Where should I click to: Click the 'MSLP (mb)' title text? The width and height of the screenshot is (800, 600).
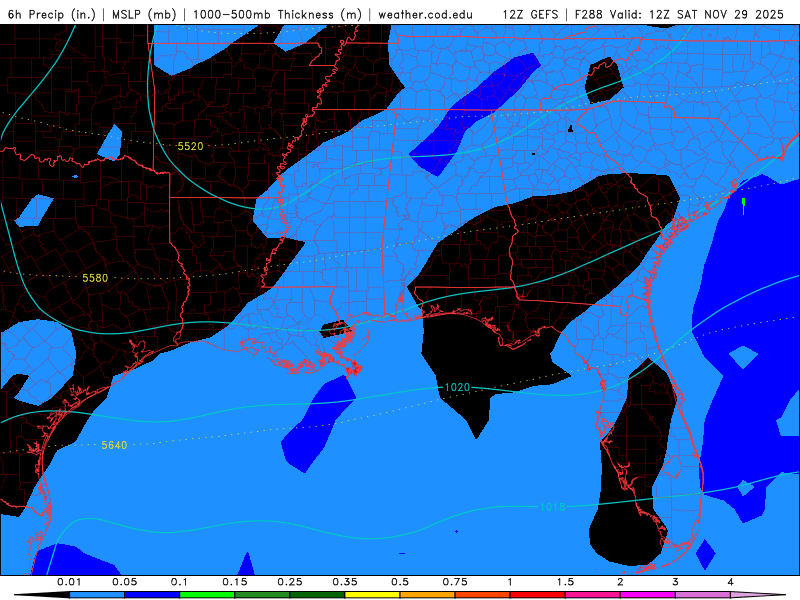(144, 14)
